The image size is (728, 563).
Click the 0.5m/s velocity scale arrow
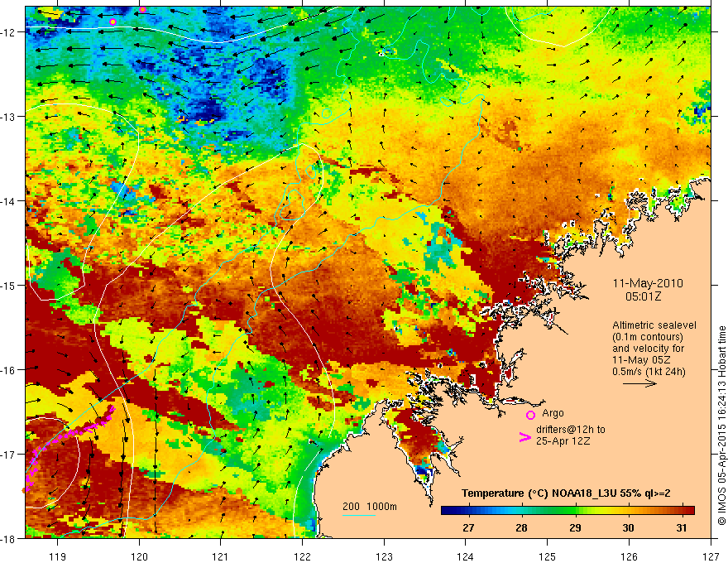click(639, 383)
